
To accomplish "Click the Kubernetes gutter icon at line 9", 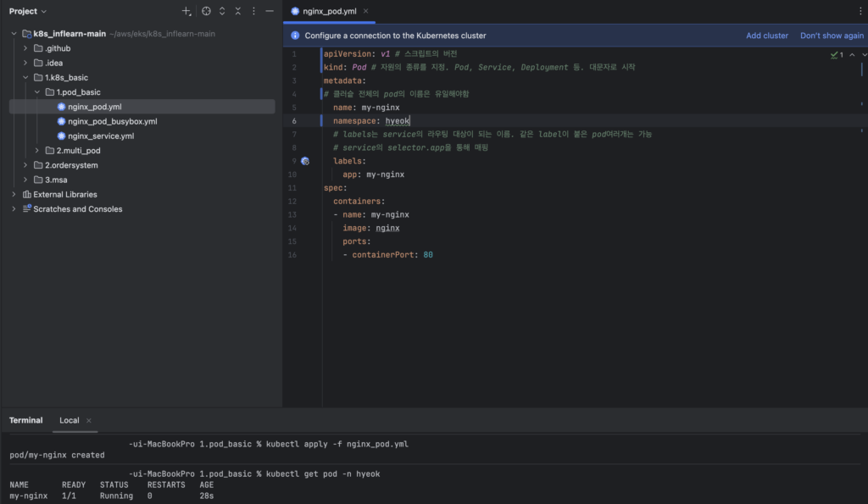I will click(x=305, y=161).
